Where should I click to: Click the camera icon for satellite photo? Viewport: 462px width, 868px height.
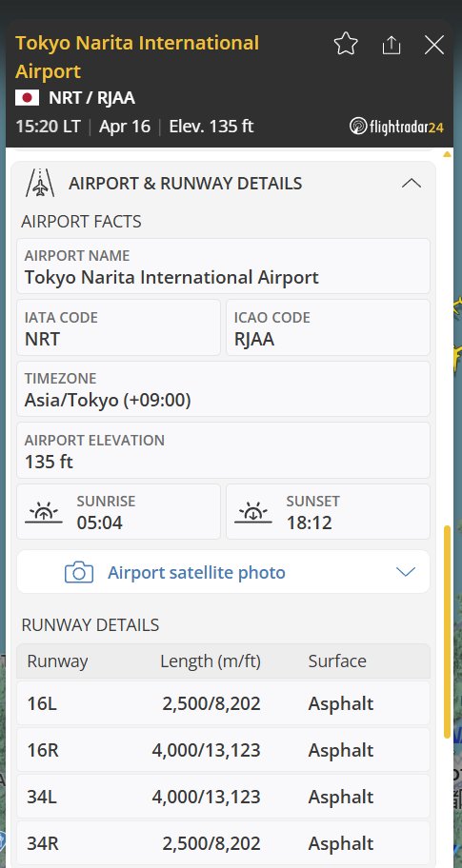[x=79, y=572]
